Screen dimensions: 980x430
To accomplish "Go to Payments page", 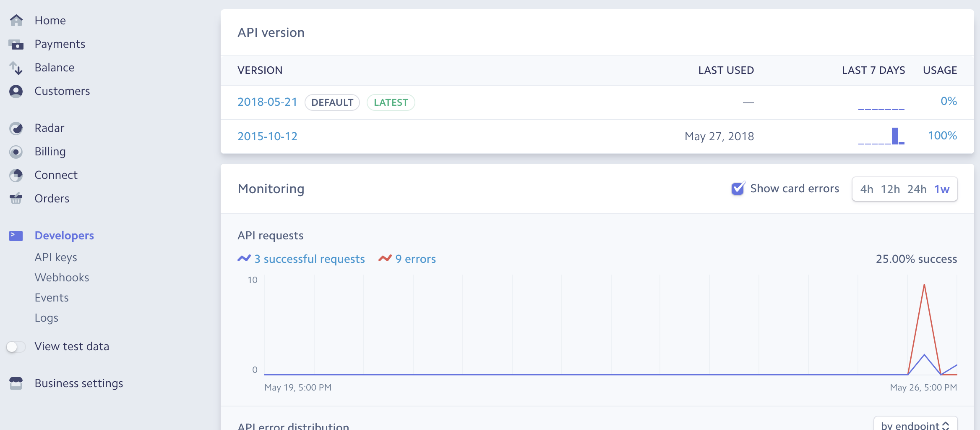I will coord(60,44).
